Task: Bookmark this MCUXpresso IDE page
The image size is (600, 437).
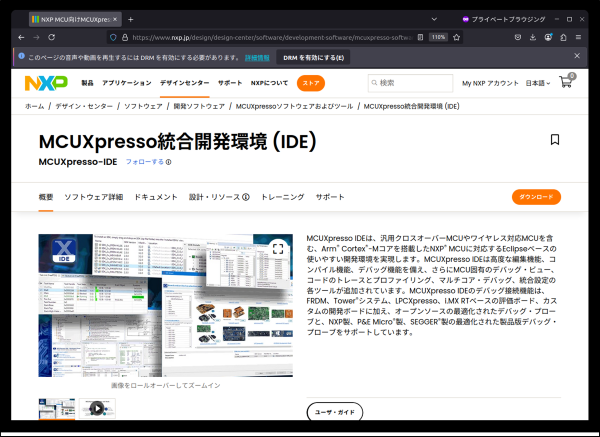Action: pyautogui.click(x=555, y=140)
